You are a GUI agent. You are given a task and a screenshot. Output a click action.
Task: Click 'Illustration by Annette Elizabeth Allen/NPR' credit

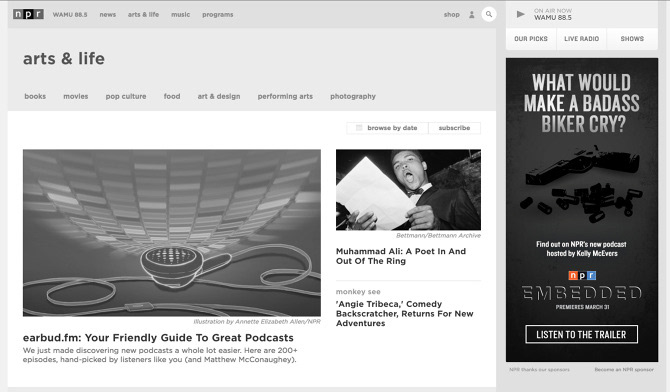click(x=256, y=321)
